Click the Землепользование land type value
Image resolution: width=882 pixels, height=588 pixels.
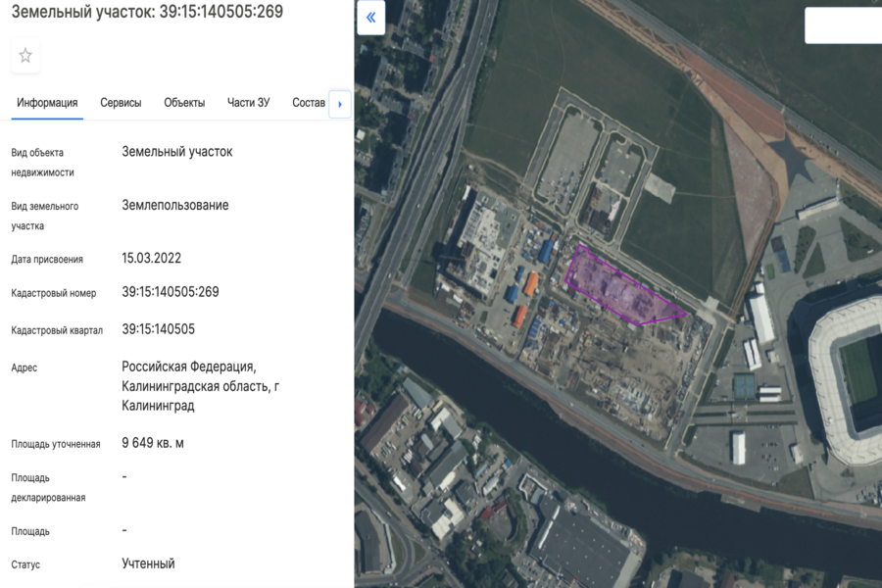(x=175, y=205)
